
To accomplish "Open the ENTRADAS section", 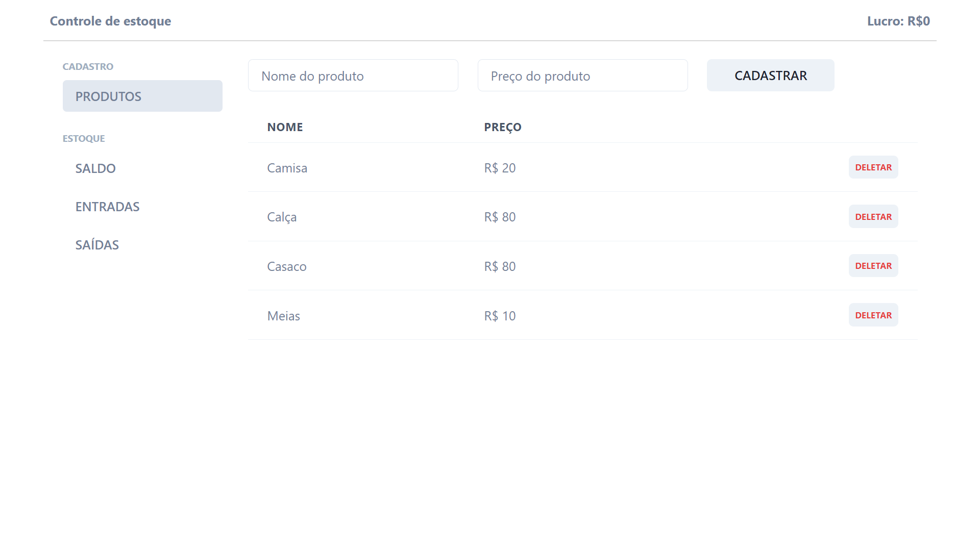I will 107,207.
